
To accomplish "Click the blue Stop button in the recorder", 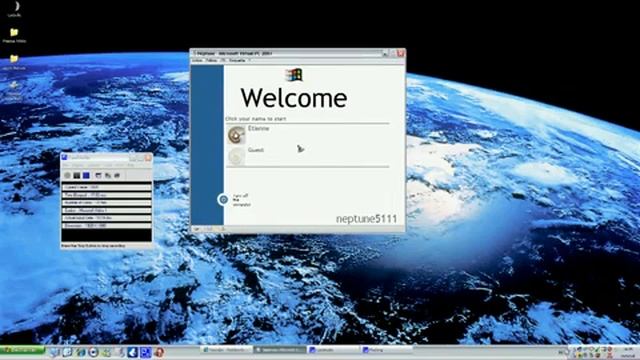I will point(86,176).
